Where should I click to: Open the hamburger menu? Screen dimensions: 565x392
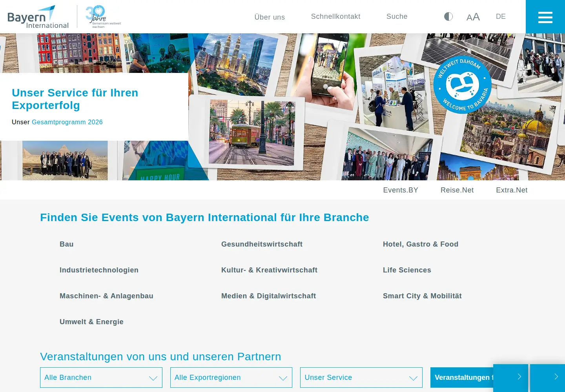pos(545,17)
